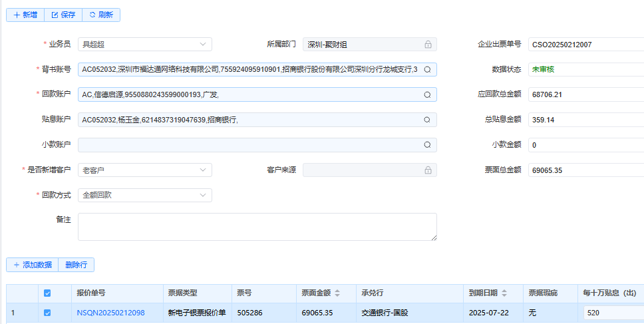The width and height of the screenshot is (644, 324).
Task: Click ticket number cell 505286
Action: point(264,313)
